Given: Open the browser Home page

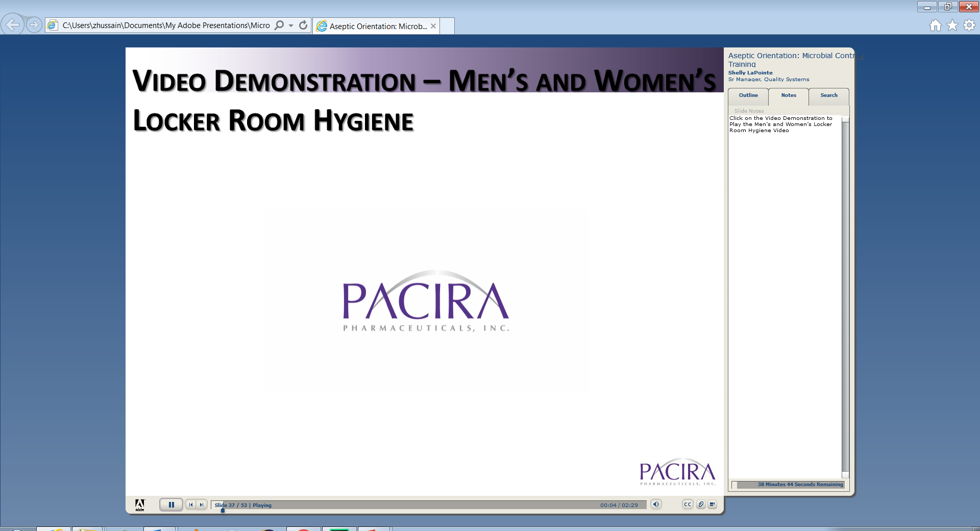Looking at the screenshot, I should pyautogui.click(x=936, y=26).
